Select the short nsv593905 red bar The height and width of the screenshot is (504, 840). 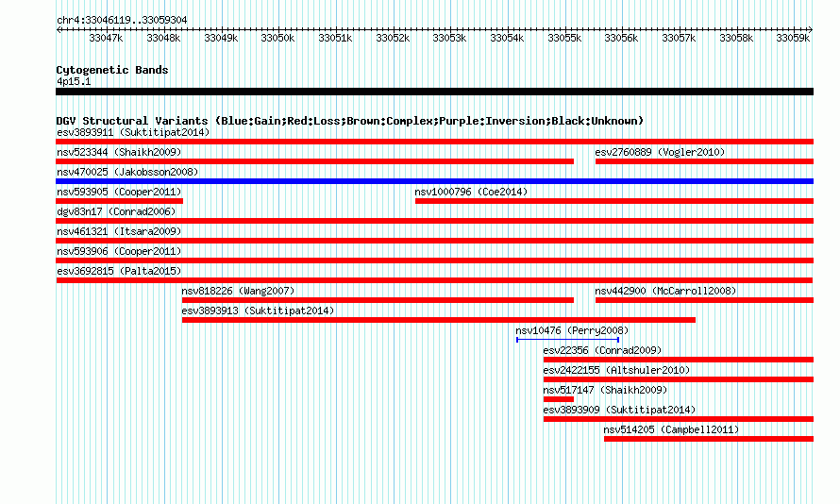[x=120, y=201]
